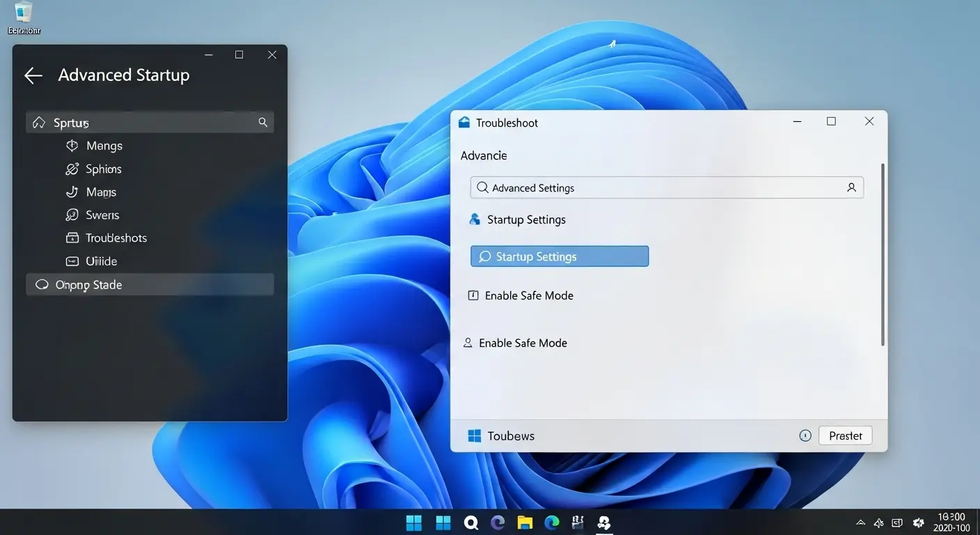This screenshot has width=980, height=535.
Task: Click the tray gear icon
Action: click(x=918, y=523)
